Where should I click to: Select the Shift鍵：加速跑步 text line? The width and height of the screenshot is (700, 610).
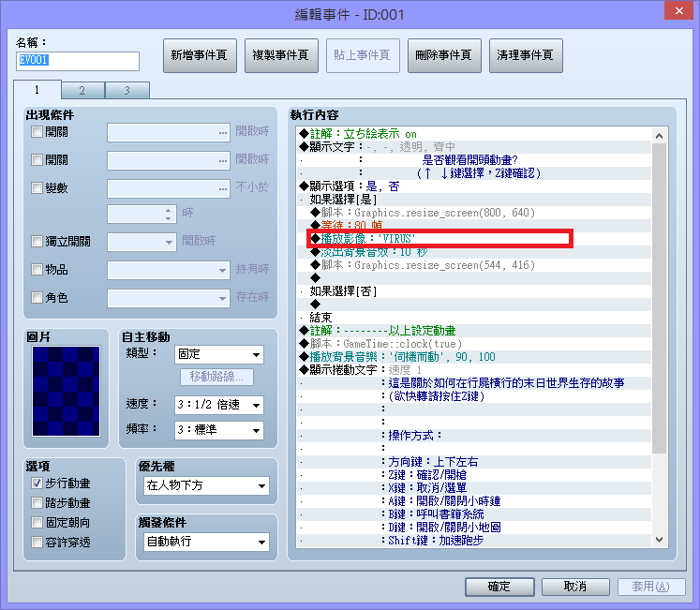(473, 541)
